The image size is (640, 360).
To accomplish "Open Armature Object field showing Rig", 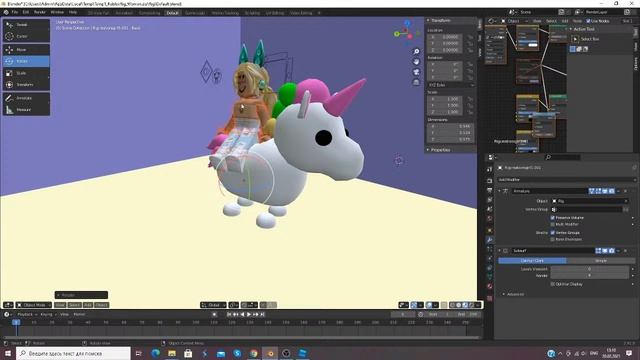I will tap(590, 201).
